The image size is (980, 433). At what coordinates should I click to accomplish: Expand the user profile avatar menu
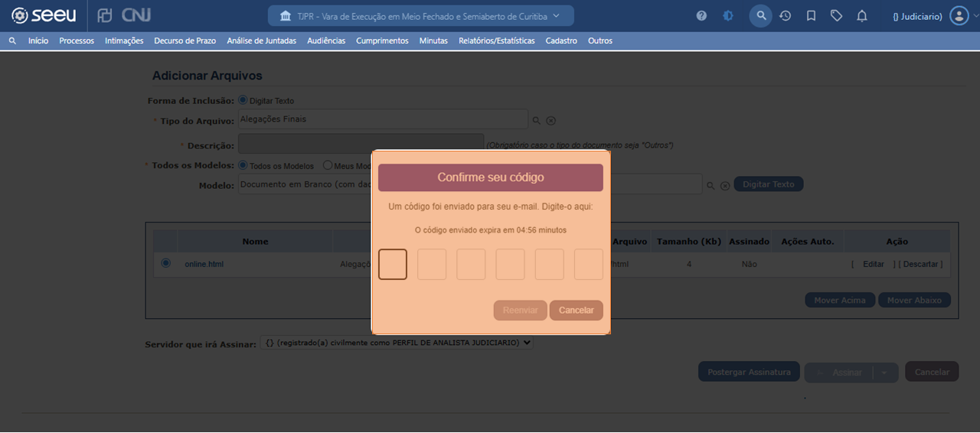tap(959, 16)
